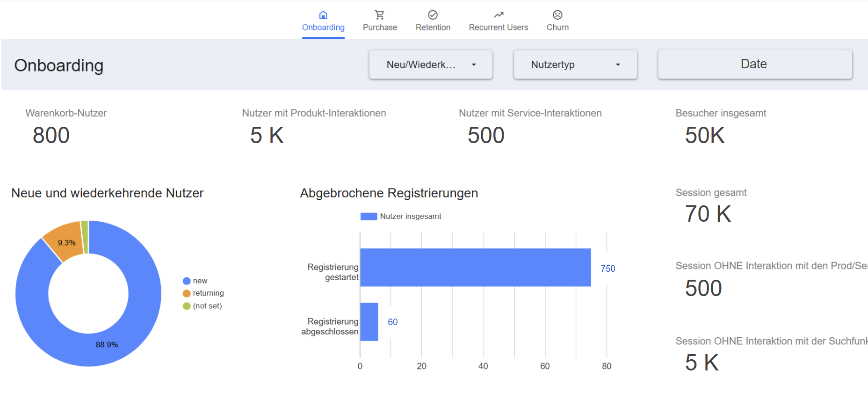The height and width of the screenshot is (399, 868).
Task: Click the Churn sad face icon
Action: (557, 15)
